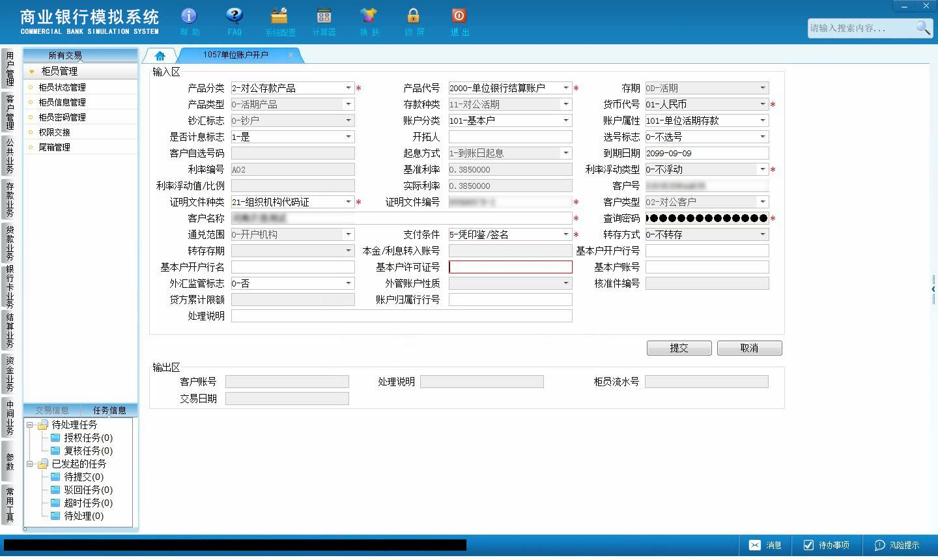Open the 产品分类 dropdown
Viewport: 938px width, 560px height.
(348, 88)
